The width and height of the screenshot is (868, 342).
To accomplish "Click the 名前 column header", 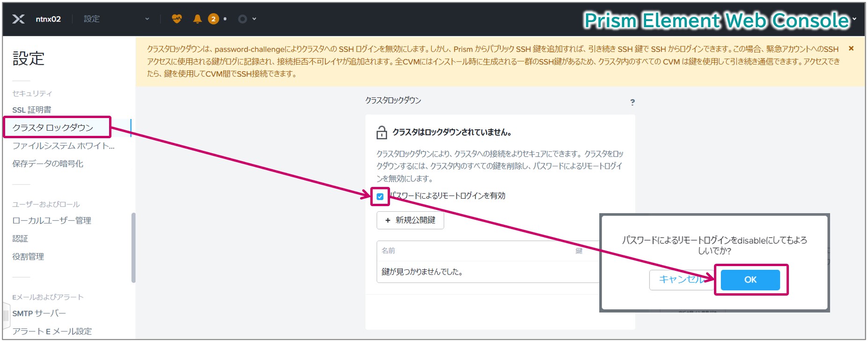I will (388, 251).
